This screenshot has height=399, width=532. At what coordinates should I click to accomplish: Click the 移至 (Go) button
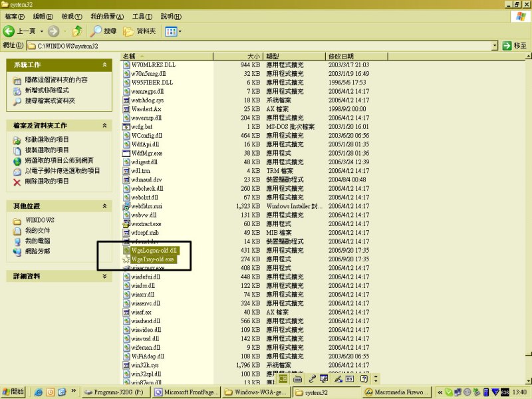click(515, 45)
